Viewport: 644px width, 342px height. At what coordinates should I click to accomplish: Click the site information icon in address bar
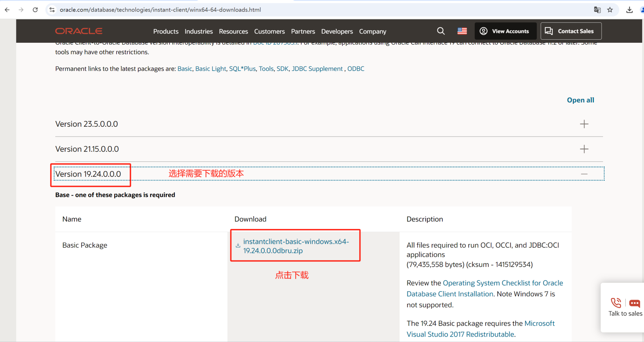[52, 10]
